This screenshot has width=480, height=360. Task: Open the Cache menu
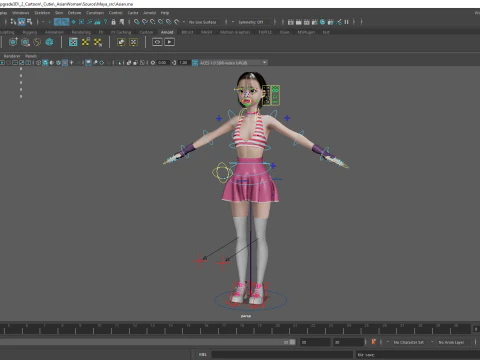pyautogui.click(x=133, y=13)
